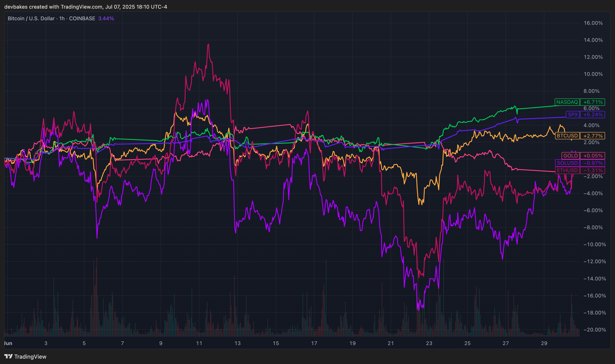The height and width of the screenshot is (364, 615).
Task: Click the SPX series label
Action: [x=573, y=115]
